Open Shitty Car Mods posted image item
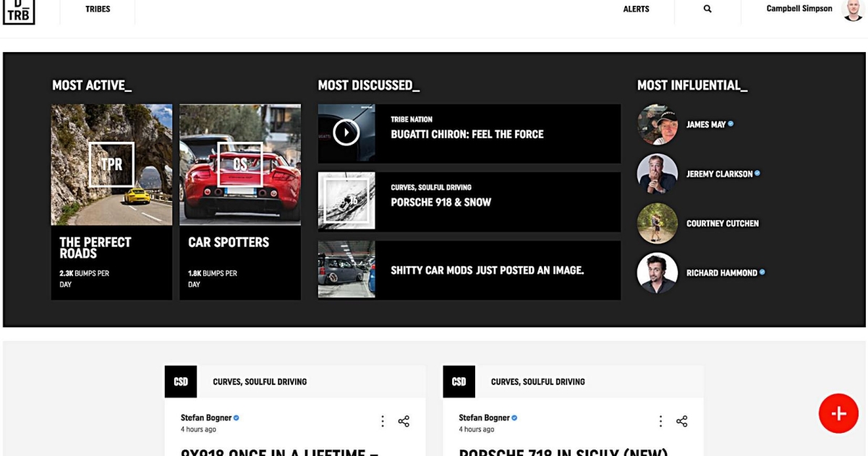868x456 pixels. (487, 270)
